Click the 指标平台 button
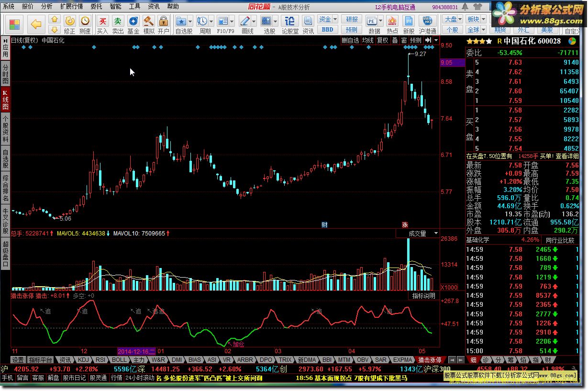Image resolution: width=588 pixels, height=391 pixels. [x=41, y=360]
